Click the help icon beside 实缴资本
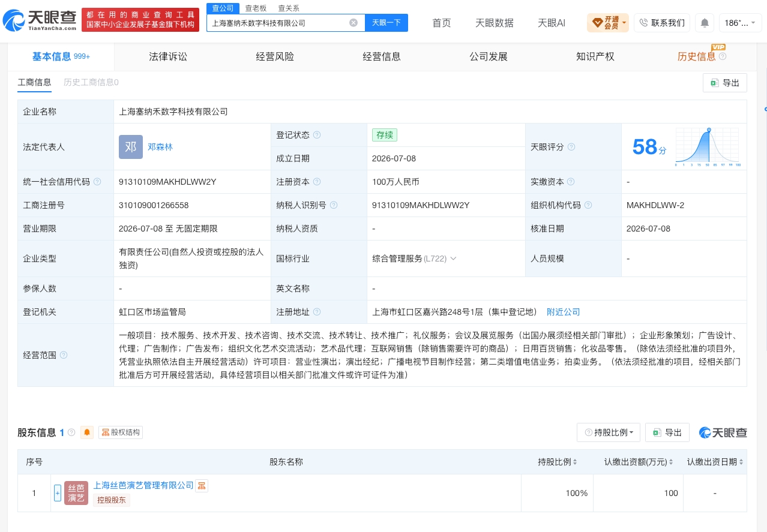 coord(571,182)
